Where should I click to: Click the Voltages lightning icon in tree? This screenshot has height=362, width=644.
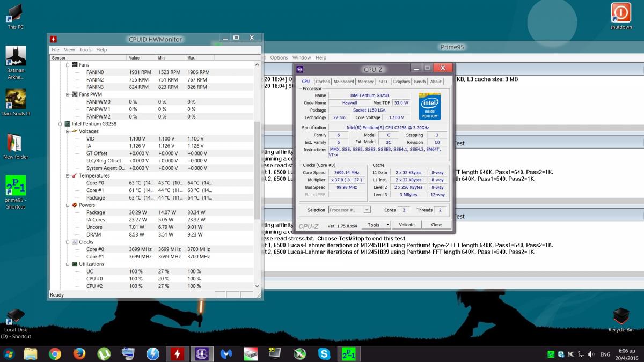[75, 131]
